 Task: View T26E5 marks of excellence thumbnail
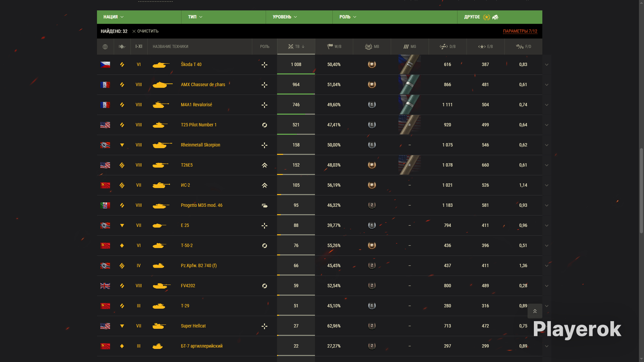(x=410, y=165)
